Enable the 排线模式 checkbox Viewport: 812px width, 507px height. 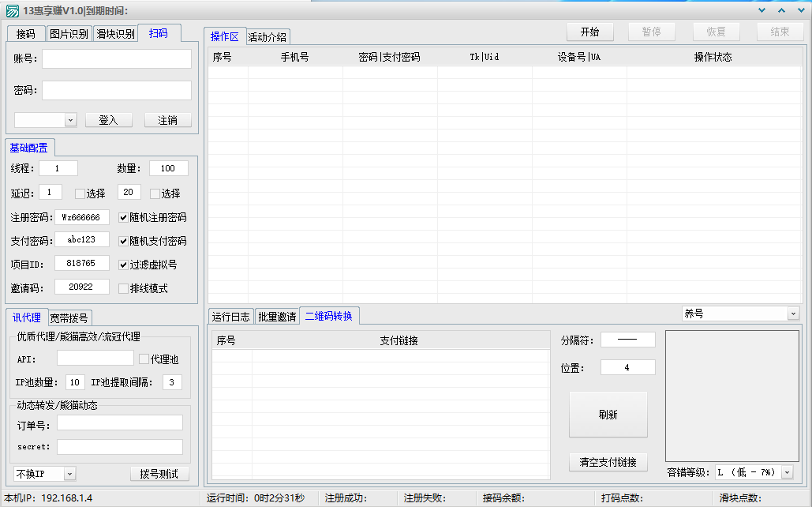tap(123, 288)
